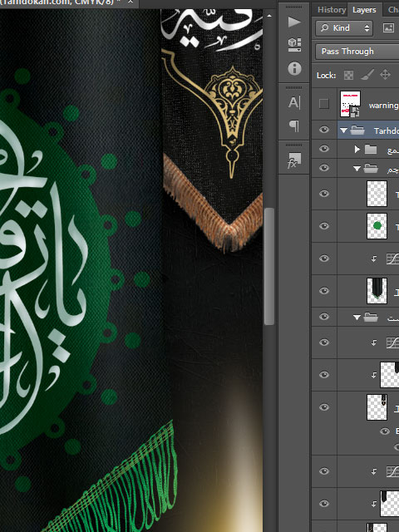Viewport: 399px width, 532px height.
Task: Open the Info panel icon
Action: click(x=294, y=68)
